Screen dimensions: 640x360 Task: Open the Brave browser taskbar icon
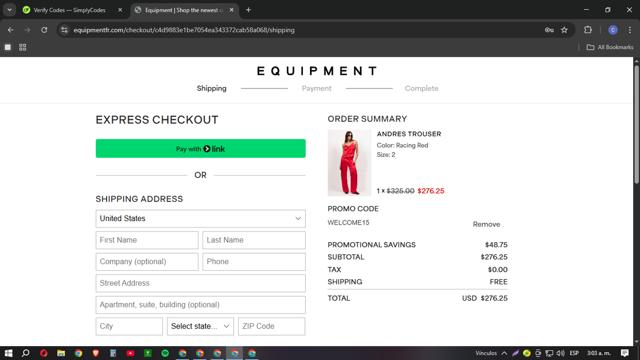point(96,353)
